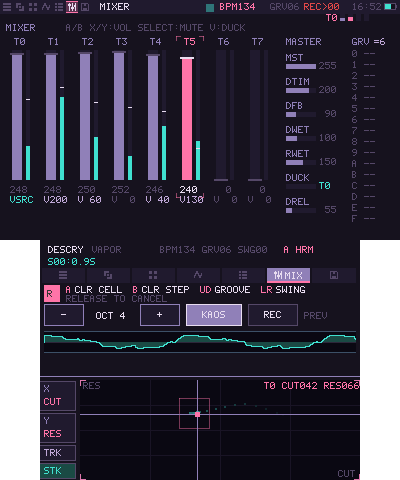The width and height of the screenshot is (400, 480).
Task: Open the save disk tab on lower screen
Action: pyautogui.click(x=334, y=275)
